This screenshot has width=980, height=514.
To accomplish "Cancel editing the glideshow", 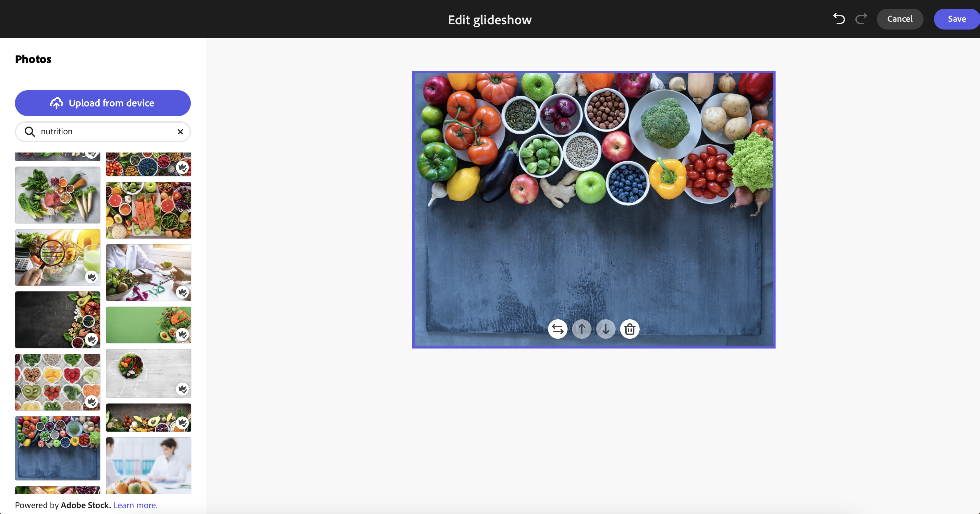I will pyautogui.click(x=900, y=19).
